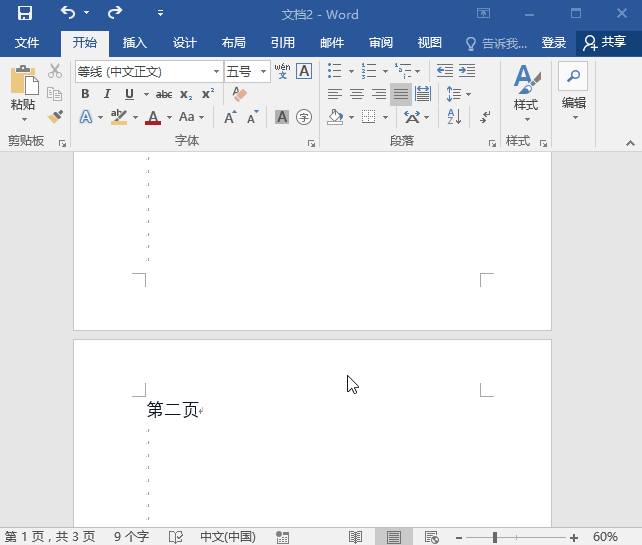
Task: Open font color red swatch
Action: [x=153, y=118]
